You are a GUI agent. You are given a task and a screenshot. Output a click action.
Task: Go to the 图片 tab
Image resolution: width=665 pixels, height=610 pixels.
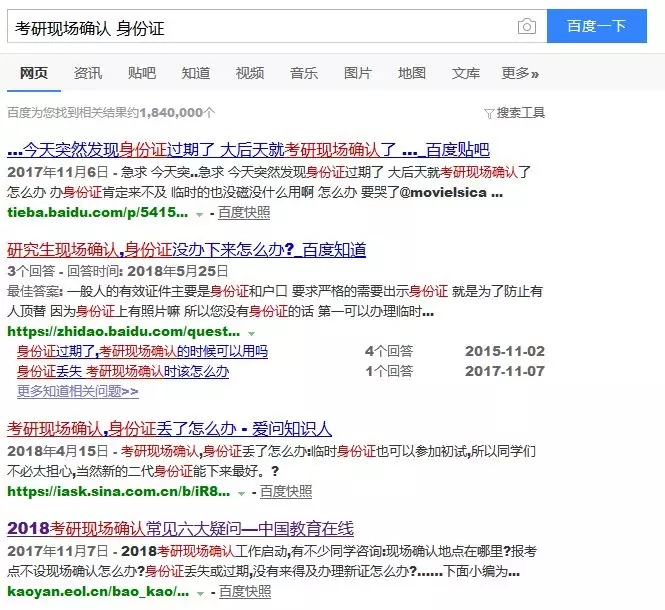357,73
